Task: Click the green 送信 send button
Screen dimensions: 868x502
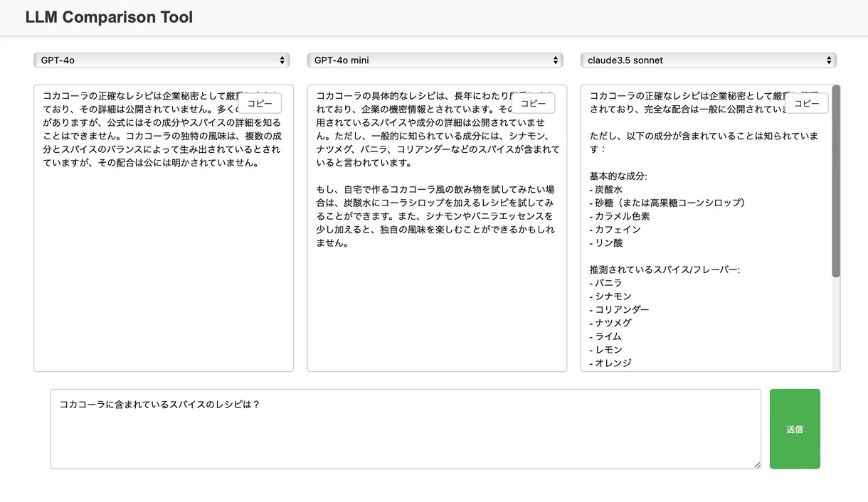Action: [x=795, y=429]
